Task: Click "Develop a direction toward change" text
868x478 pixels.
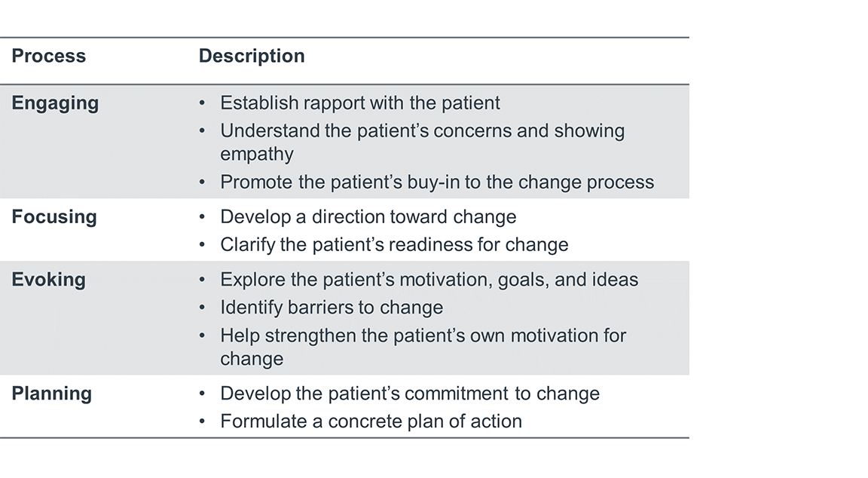Action: (368, 217)
